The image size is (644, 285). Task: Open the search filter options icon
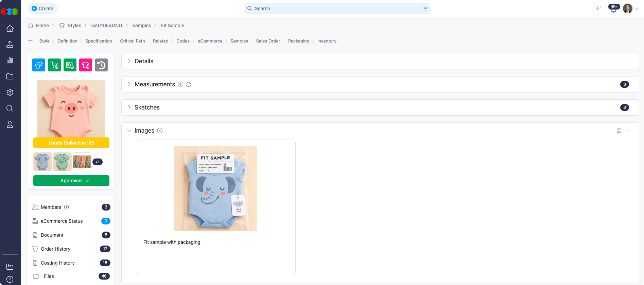(425, 9)
